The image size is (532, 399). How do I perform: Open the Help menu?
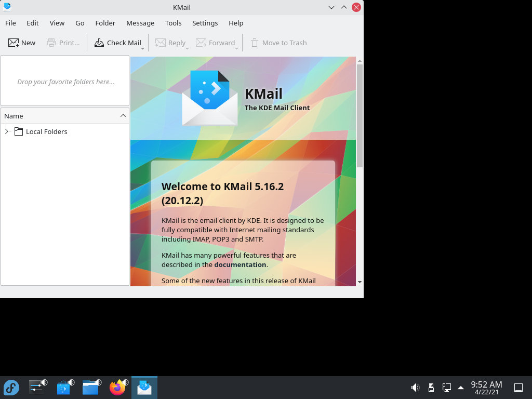point(236,23)
